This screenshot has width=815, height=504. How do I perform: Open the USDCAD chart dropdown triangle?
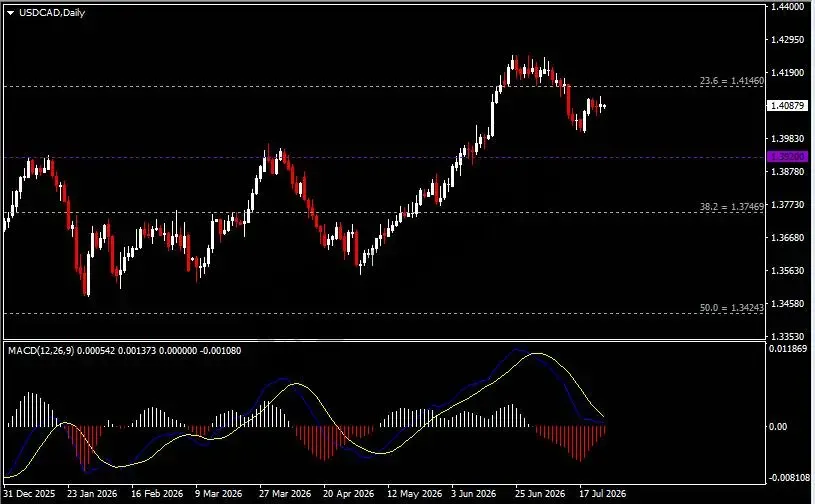(x=10, y=13)
